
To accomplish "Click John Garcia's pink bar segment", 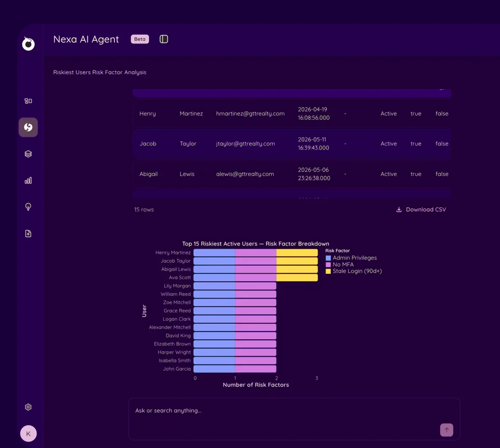I will tap(256, 369).
